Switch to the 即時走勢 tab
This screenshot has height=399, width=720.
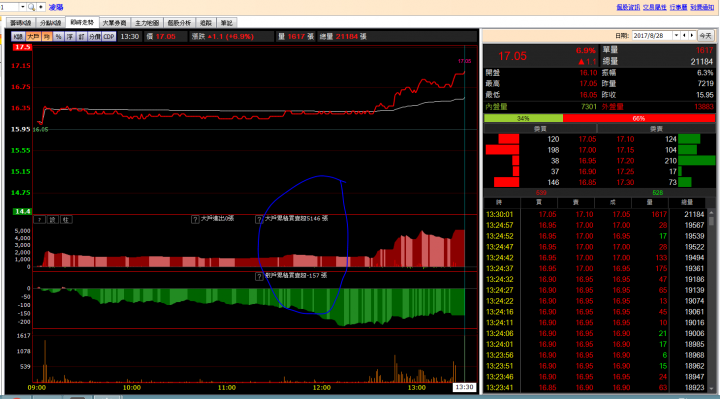tap(82, 22)
